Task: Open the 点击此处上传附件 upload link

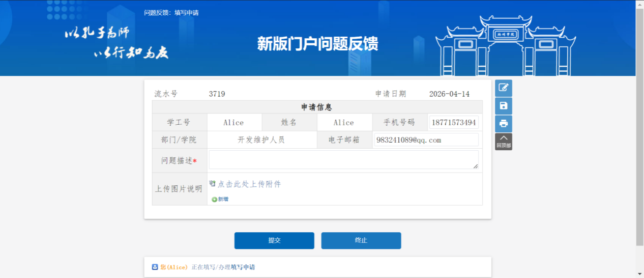Action: coord(249,184)
